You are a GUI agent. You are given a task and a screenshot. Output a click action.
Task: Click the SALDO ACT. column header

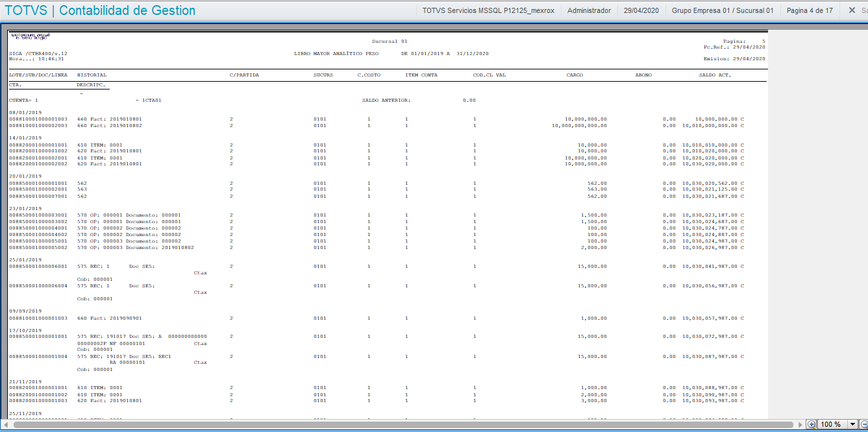pyautogui.click(x=715, y=75)
